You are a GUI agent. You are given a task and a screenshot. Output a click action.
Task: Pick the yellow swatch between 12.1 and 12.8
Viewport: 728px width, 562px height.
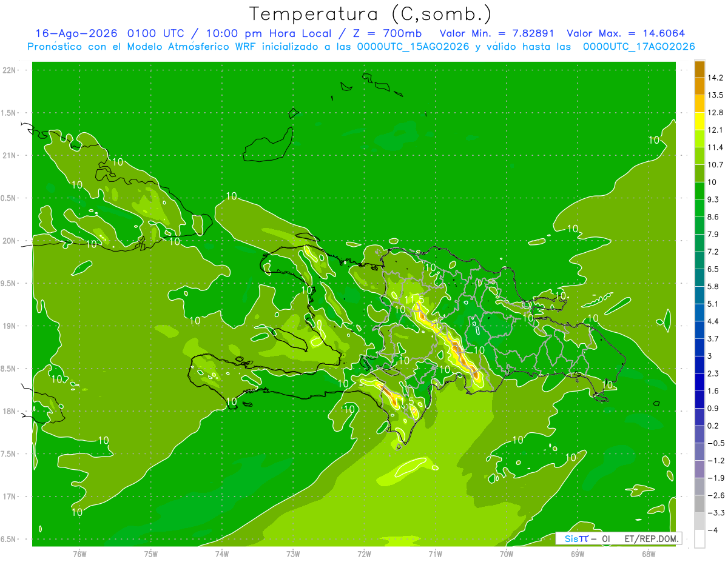[x=699, y=121]
